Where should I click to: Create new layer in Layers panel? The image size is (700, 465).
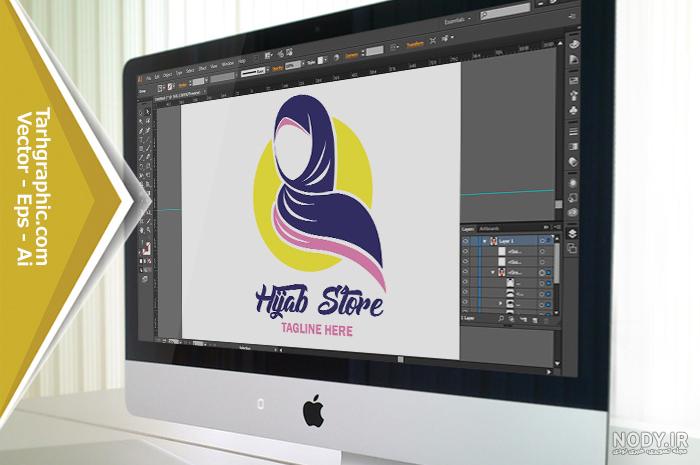tap(535, 319)
